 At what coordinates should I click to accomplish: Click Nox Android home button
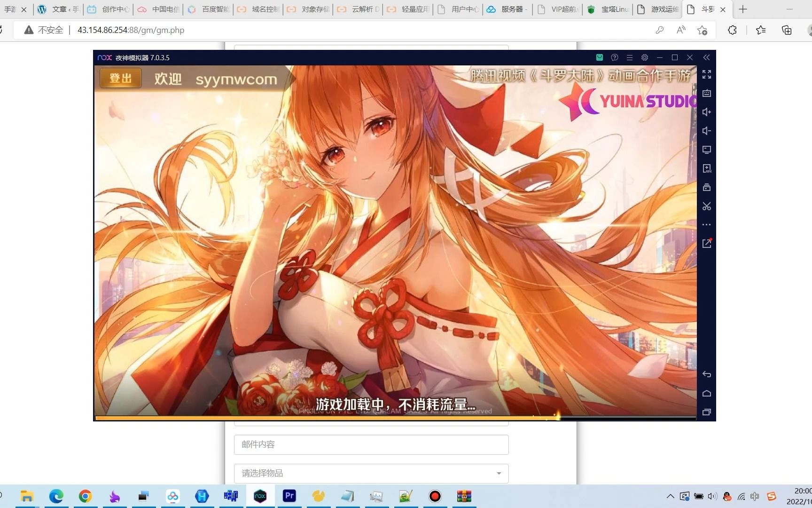tap(706, 393)
